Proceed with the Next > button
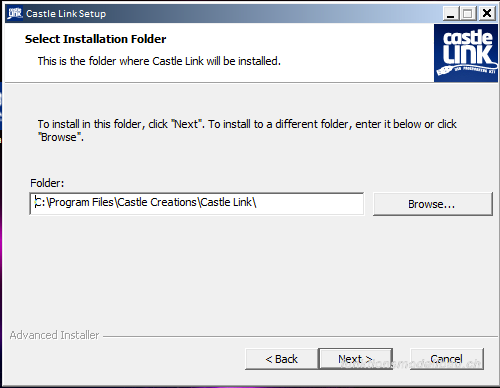The width and height of the screenshot is (500, 388). pyautogui.click(x=356, y=359)
